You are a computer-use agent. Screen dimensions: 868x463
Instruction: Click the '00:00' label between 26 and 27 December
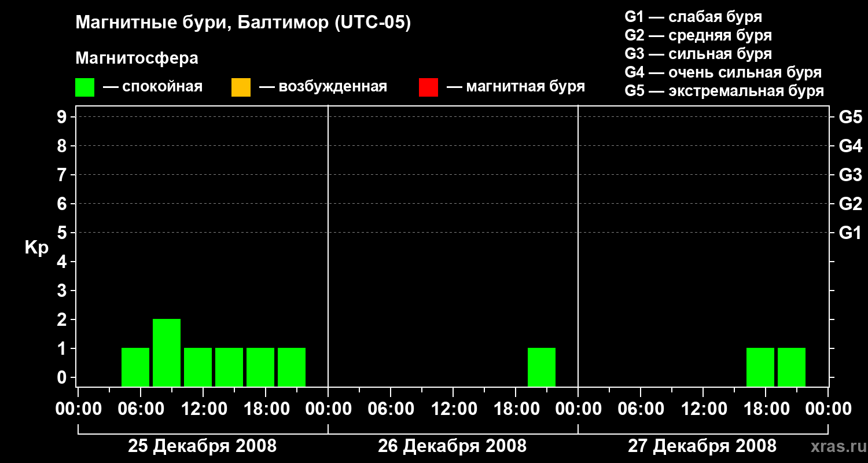coord(578,409)
